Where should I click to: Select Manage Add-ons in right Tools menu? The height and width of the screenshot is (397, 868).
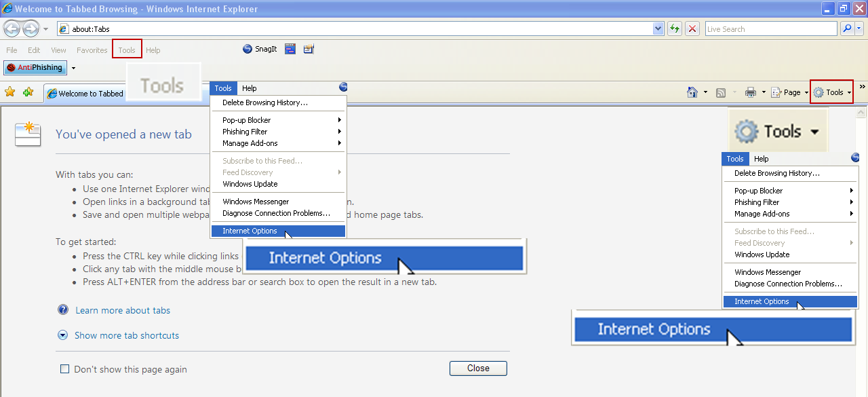(790, 214)
